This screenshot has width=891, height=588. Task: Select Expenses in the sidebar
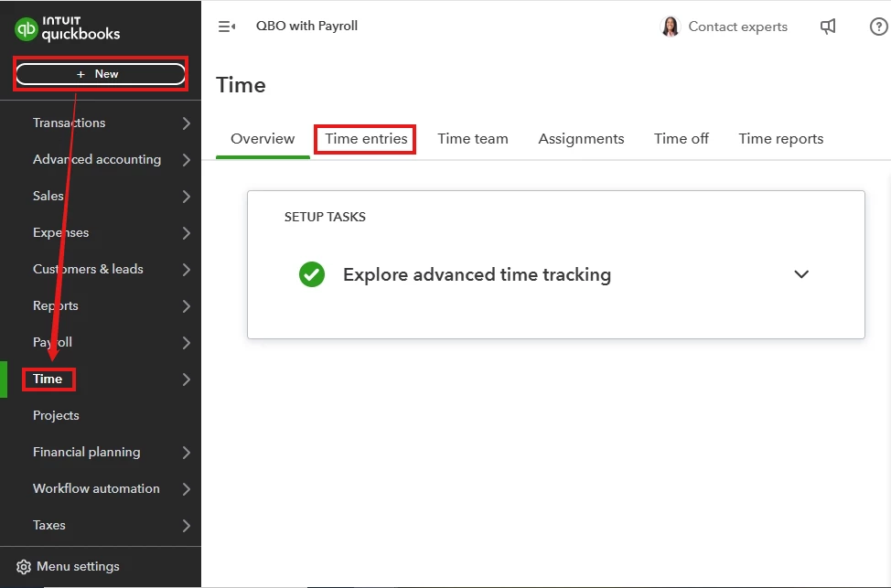pos(60,233)
